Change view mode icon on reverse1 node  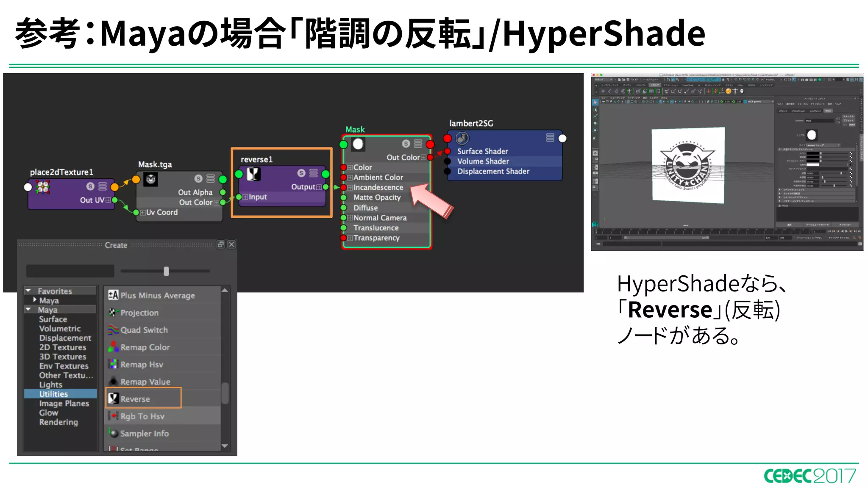pyautogui.click(x=313, y=173)
